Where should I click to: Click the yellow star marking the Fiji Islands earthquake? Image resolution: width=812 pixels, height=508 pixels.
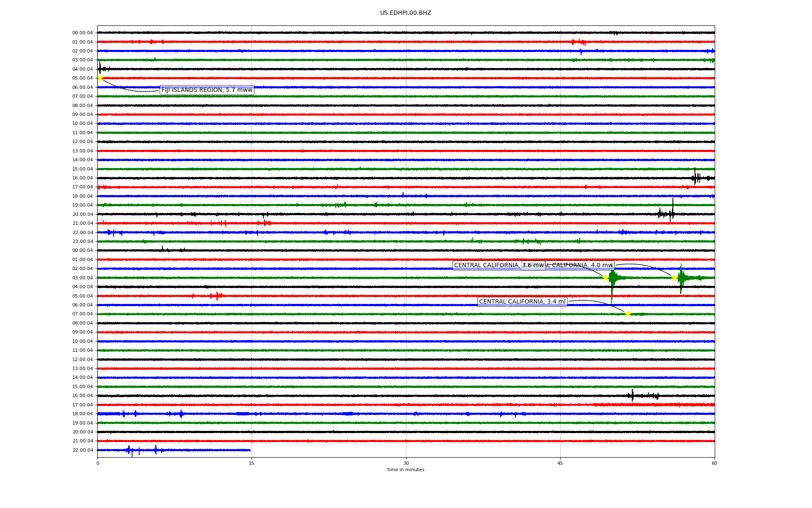100,78
